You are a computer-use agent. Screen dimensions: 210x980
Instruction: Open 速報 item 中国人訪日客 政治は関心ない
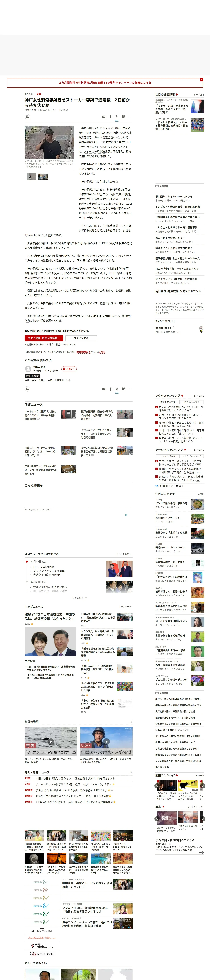click(75, 778)
